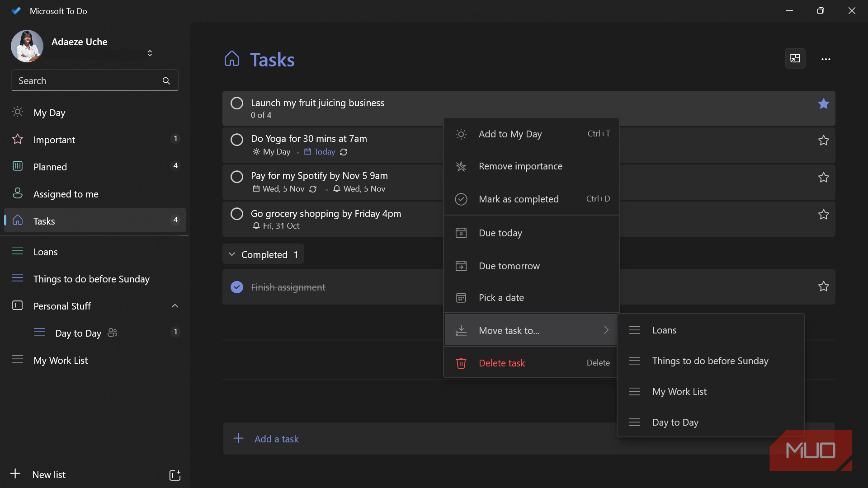Open the Day to Day shared list in the sidebar
Viewport: 868px width, 488px height.
point(95,333)
